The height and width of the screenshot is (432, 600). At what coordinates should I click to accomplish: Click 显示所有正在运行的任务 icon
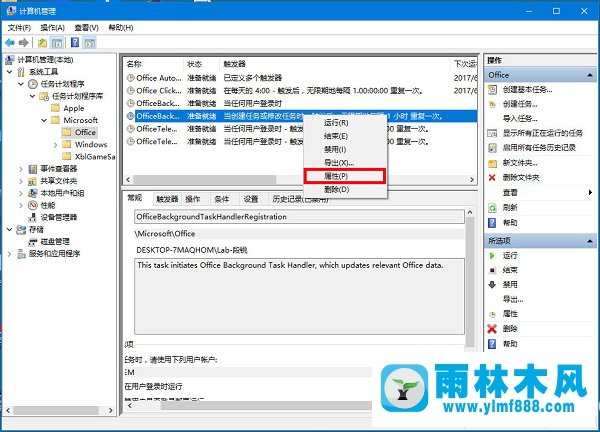(x=492, y=134)
